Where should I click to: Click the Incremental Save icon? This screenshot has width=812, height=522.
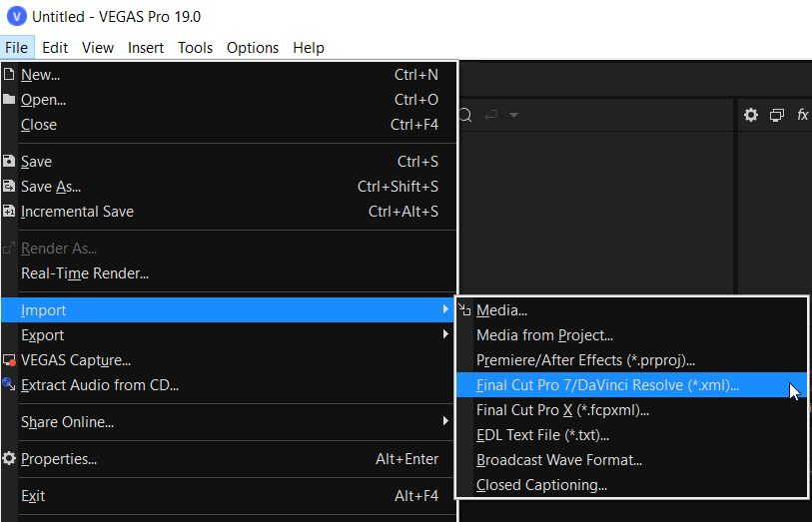(x=9, y=211)
